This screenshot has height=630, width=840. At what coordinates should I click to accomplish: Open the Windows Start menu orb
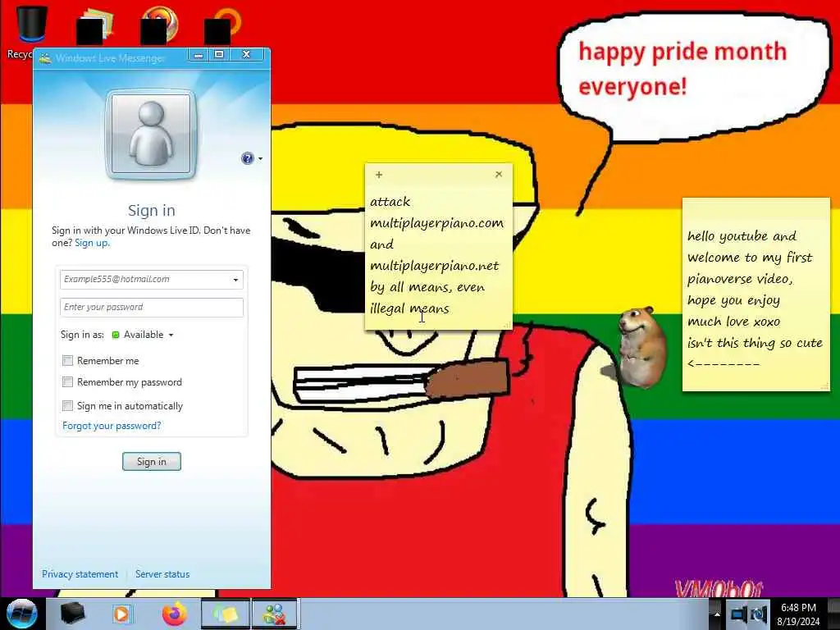22,614
